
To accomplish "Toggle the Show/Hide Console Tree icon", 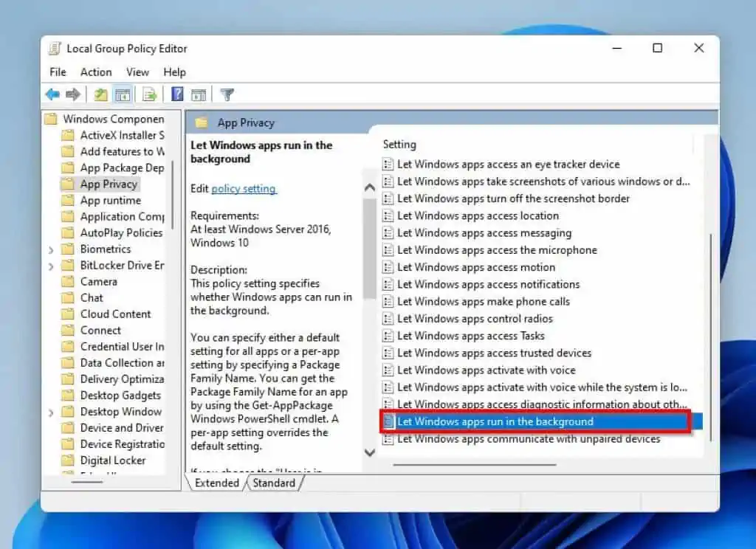I will [x=123, y=94].
